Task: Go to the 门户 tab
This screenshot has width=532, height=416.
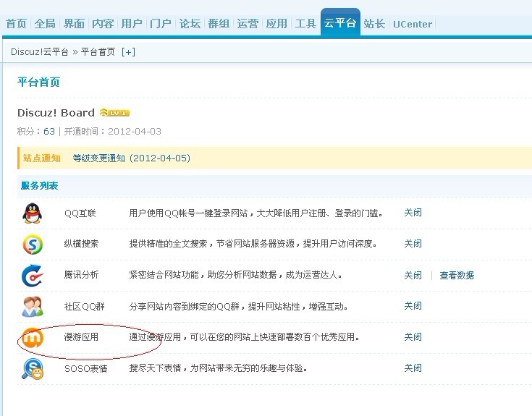Action: pos(161,24)
